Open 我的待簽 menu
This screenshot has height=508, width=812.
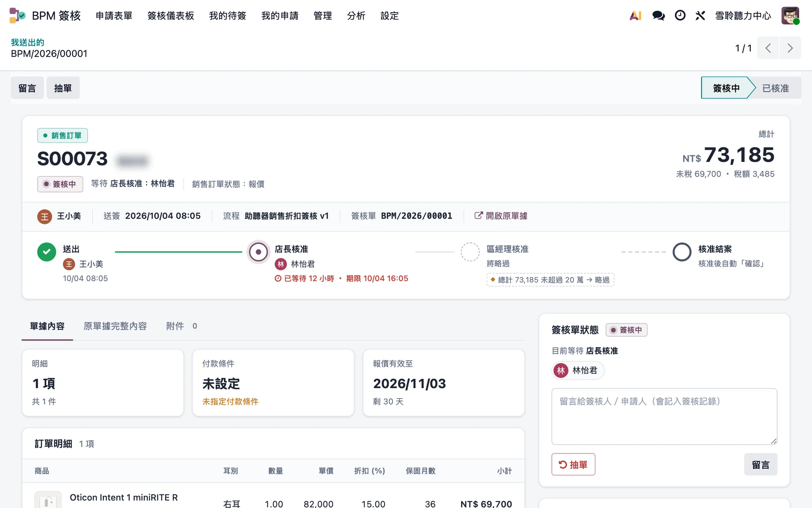227,16
